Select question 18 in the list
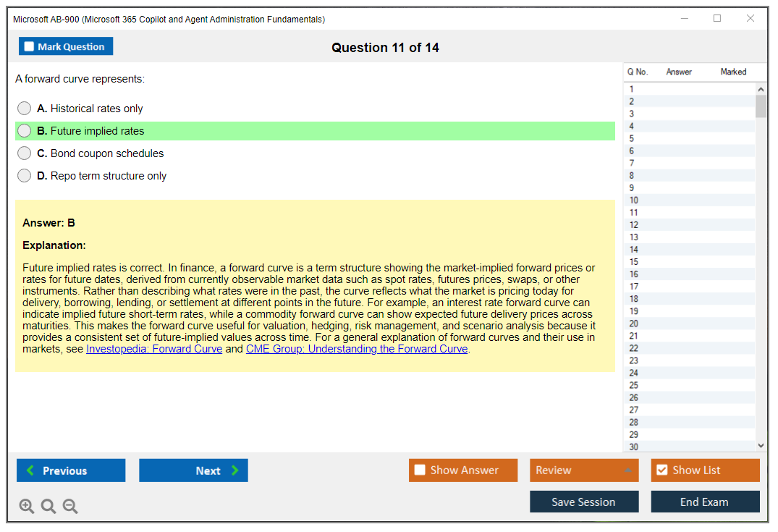 [690, 299]
